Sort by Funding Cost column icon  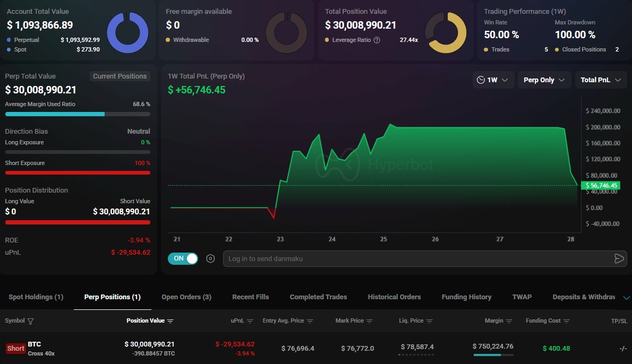[x=566, y=321]
